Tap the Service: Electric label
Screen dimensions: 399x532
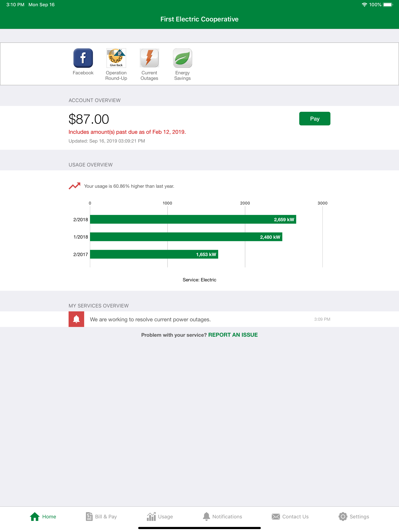click(199, 280)
